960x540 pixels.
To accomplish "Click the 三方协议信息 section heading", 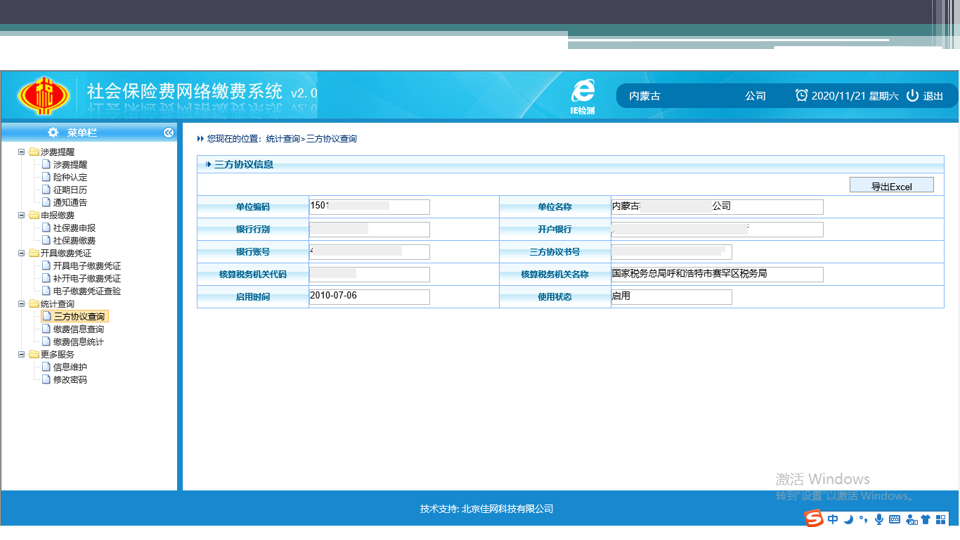I will [x=244, y=164].
